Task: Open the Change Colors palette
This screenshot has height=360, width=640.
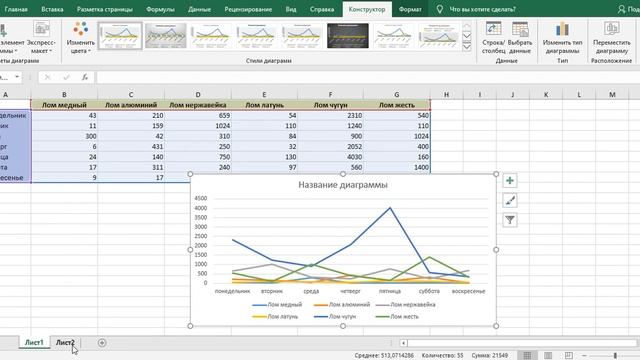Action: point(80,38)
